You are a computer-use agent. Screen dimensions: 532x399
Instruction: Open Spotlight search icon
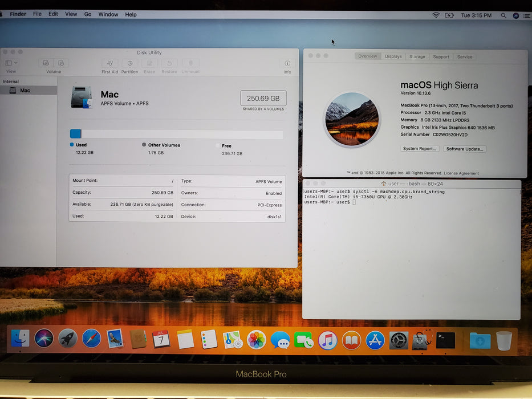click(x=503, y=15)
